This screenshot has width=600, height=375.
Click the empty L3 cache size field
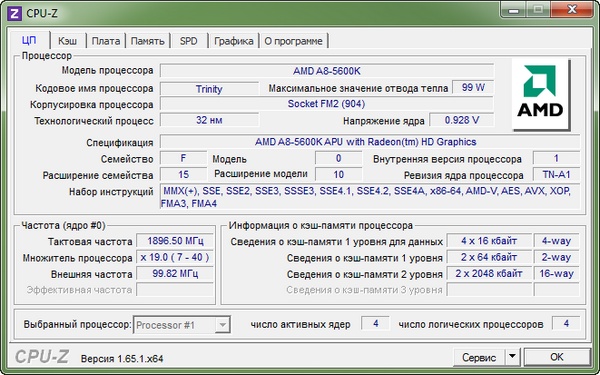coord(489,290)
